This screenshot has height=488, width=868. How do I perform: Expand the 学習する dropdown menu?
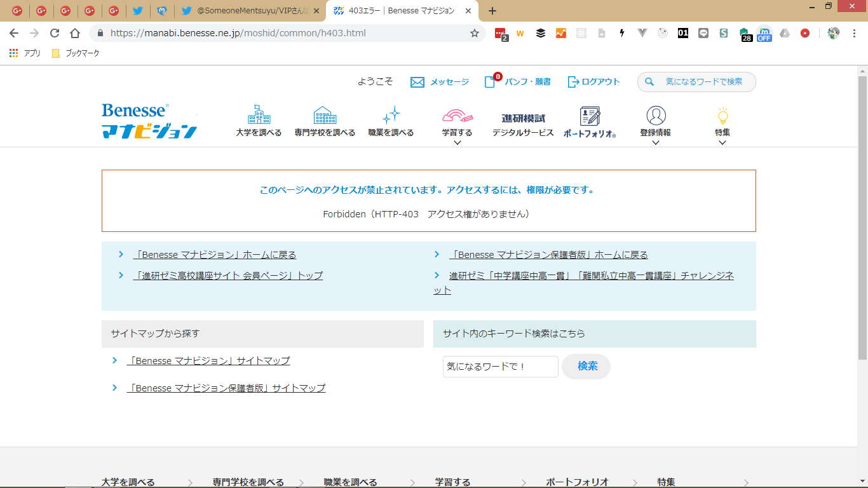(457, 142)
